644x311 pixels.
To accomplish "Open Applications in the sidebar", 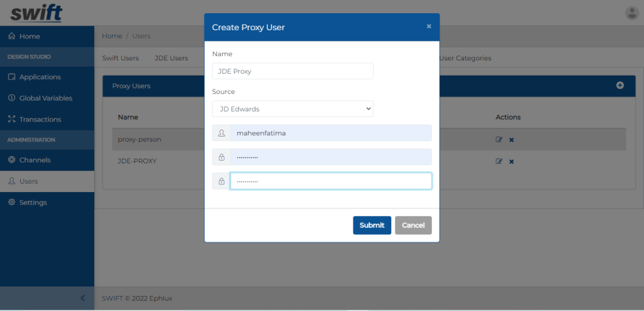I will (x=40, y=77).
